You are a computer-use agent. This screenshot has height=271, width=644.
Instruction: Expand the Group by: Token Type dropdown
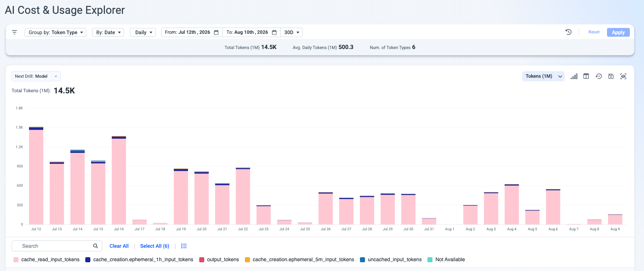56,32
